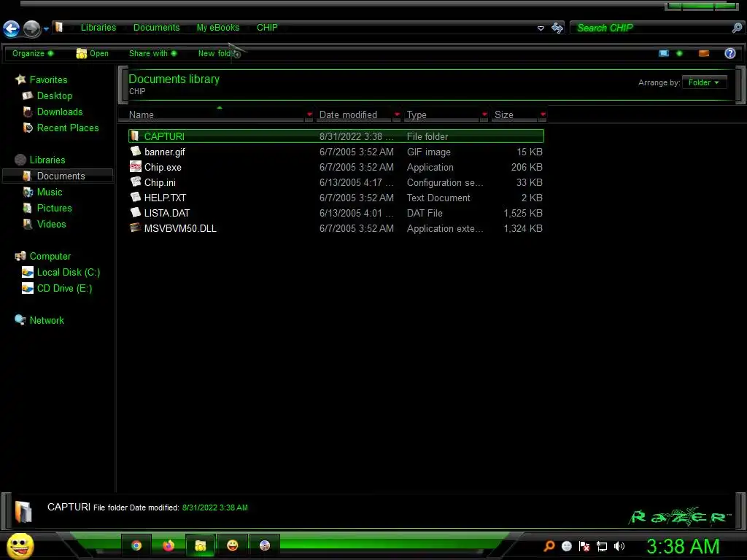Click the smiley face taskbar icon
Image resolution: width=747 pixels, height=560 pixels.
point(233,545)
